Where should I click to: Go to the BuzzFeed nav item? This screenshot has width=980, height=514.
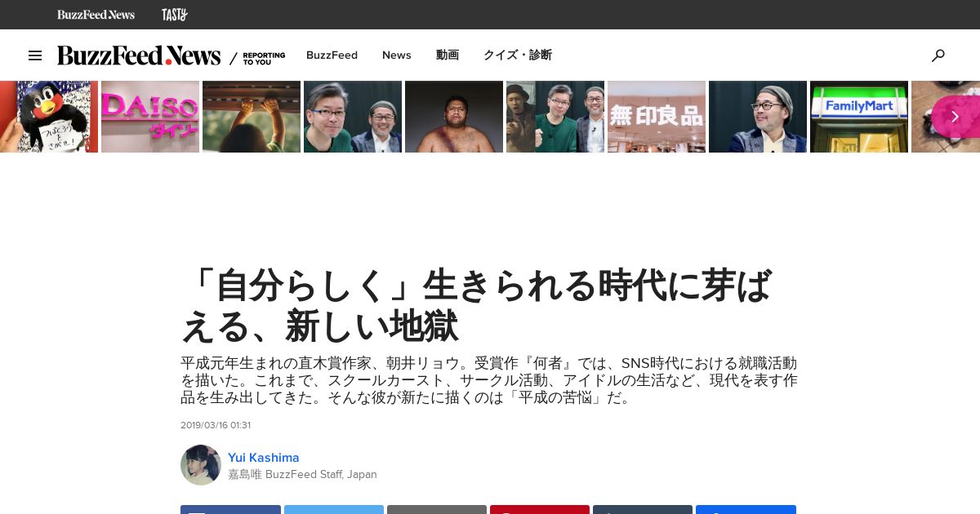click(332, 55)
